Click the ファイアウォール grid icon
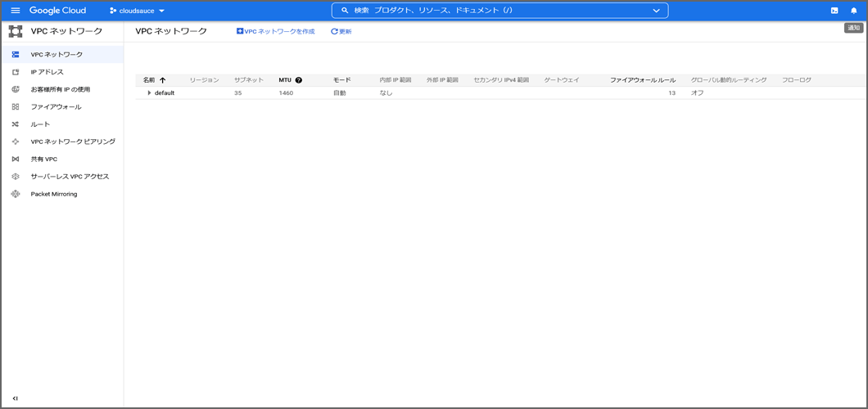 pos(16,106)
